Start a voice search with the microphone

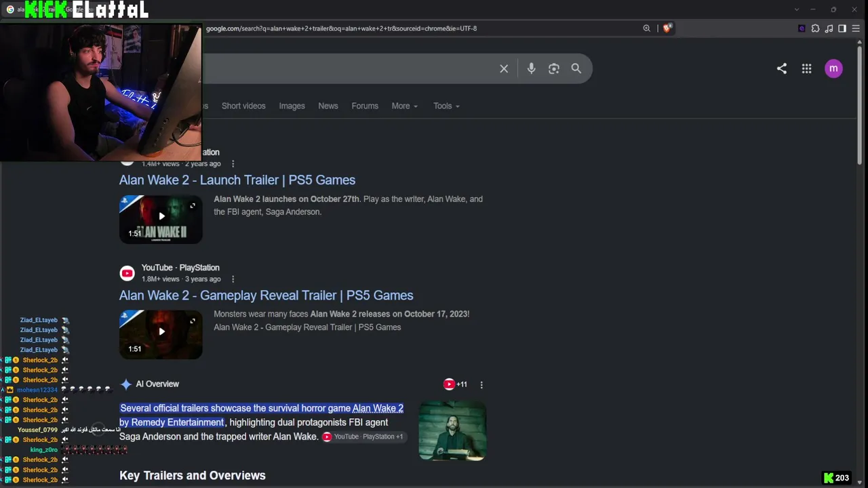[x=532, y=68]
